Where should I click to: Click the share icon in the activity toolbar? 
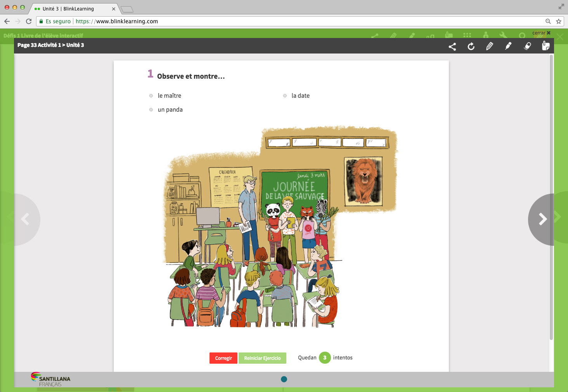(x=452, y=47)
